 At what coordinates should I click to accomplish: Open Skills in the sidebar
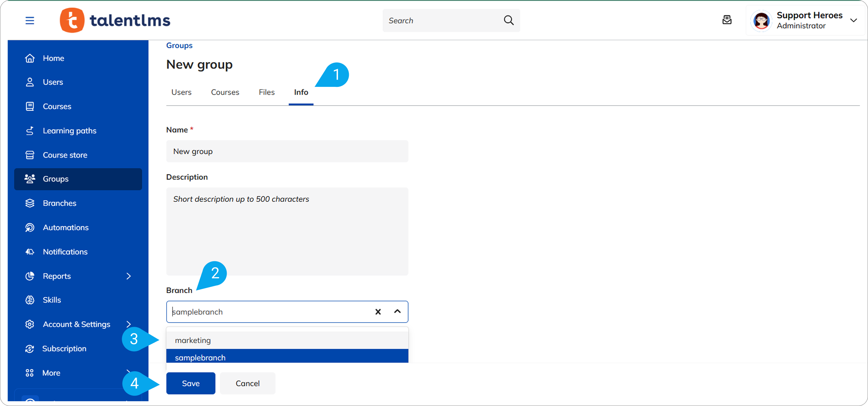point(52,300)
